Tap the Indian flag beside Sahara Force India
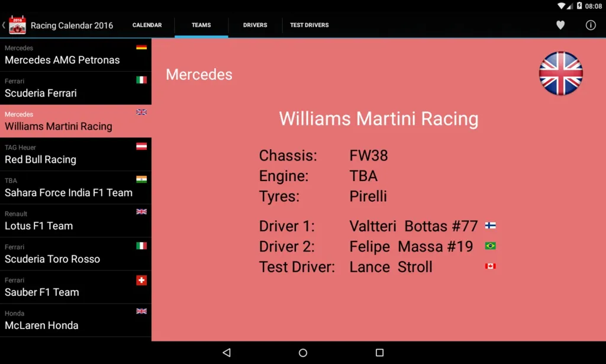606x364 pixels. coord(141,179)
